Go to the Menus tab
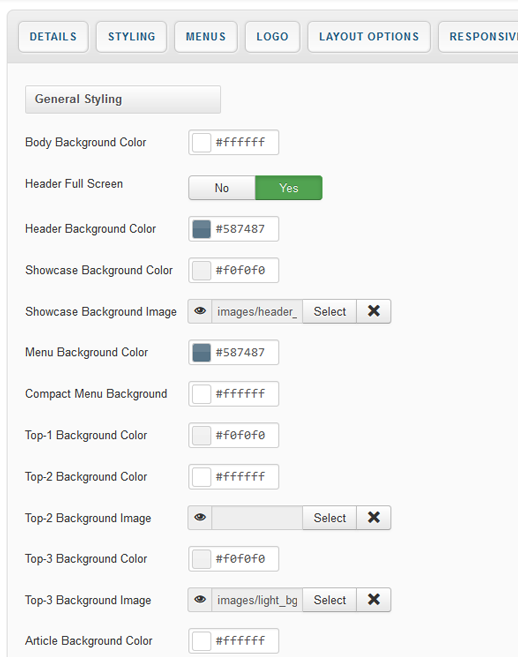518x657 pixels. coord(206,37)
